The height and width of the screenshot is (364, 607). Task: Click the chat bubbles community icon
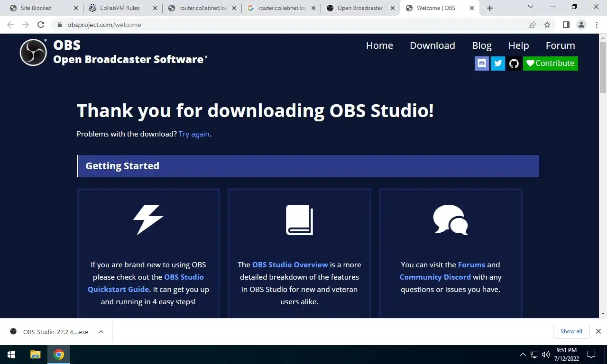[451, 220]
